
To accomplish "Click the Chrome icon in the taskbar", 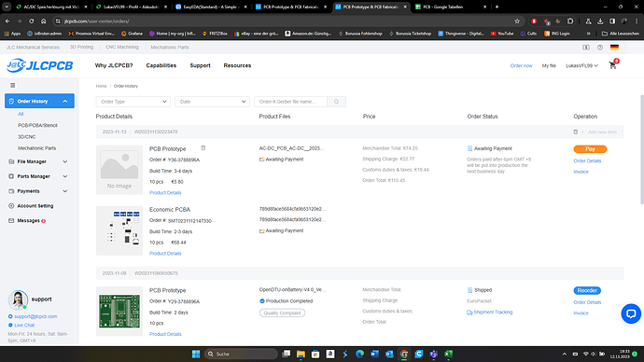I will coord(404,354).
